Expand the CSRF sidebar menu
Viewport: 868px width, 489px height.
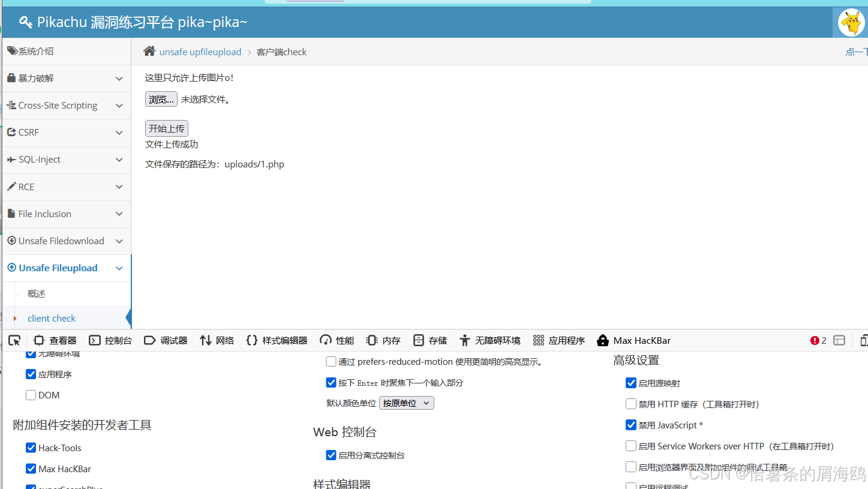(x=119, y=133)
